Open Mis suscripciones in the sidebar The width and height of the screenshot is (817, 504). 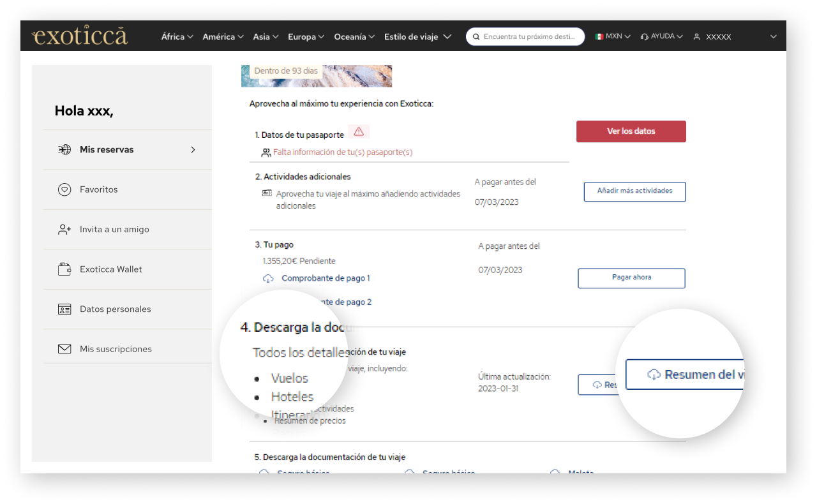127,349
